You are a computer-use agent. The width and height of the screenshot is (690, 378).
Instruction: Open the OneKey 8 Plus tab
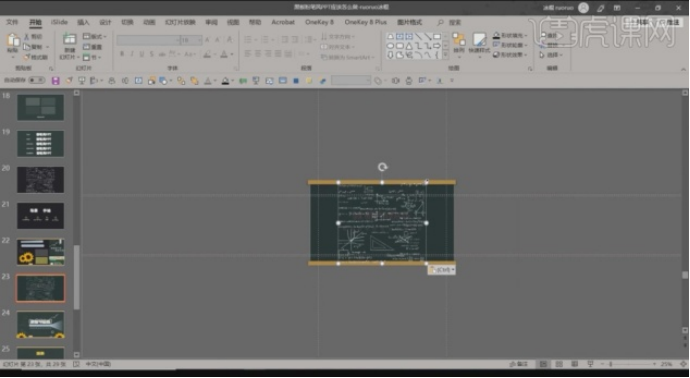click(365, 22)
